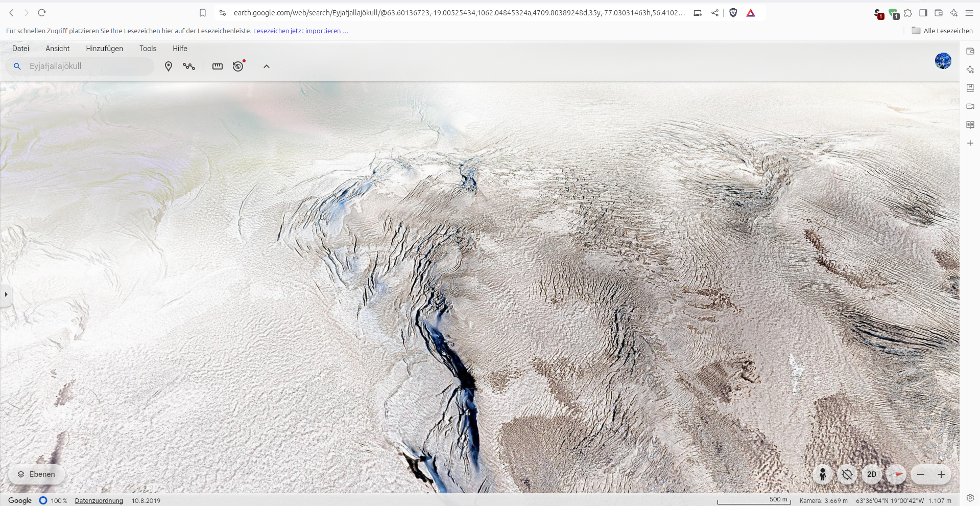Open Brave Rewards triangle icon

751,13
